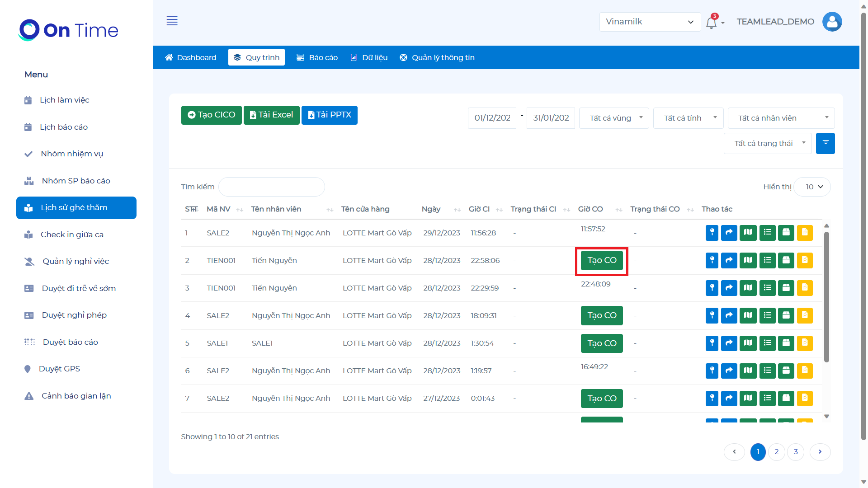Click the box icon in row 5
Screen dimensions: 868x488
786,343
